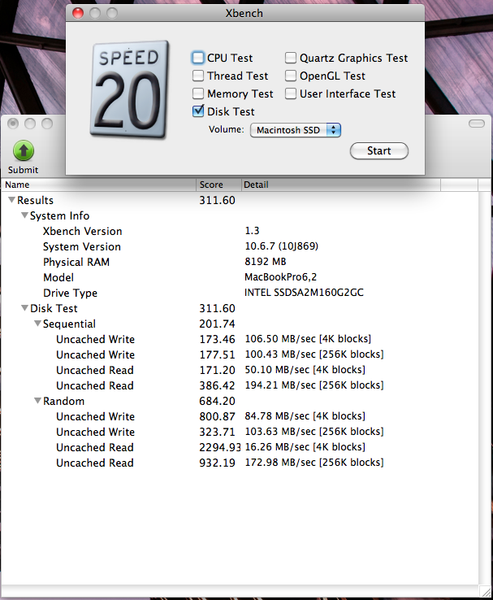493x600 pixels.
Task: Click the Random score 684.20
Action: (217, 401)
